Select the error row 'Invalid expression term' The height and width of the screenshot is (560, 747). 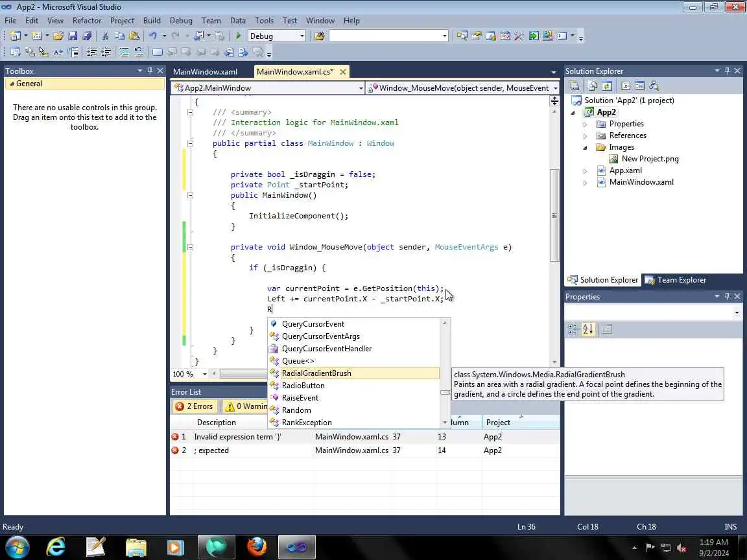365,437
